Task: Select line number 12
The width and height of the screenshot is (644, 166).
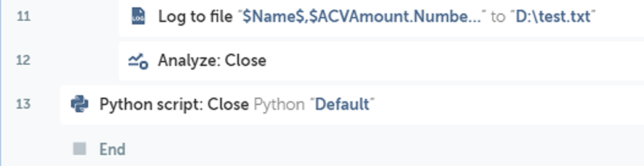Action: pyautogui.click(x=23, y=60)
